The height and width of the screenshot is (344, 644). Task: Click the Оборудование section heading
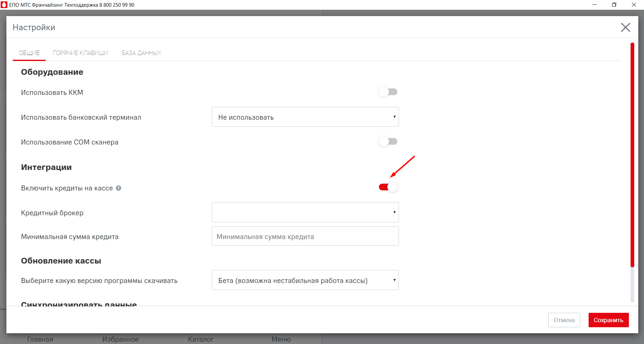pyautogui.click(x=52, y=72)
